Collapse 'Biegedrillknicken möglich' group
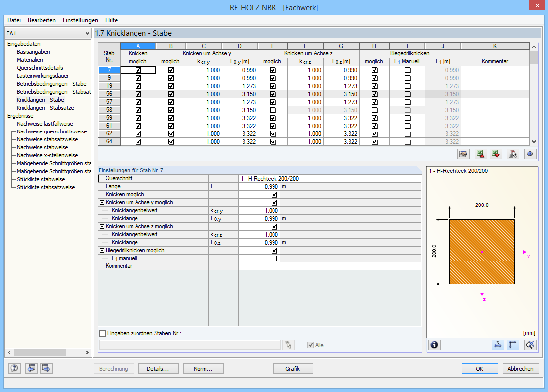Image resolution: width=548 pixels, height=392 pixels. coord(102,250)
